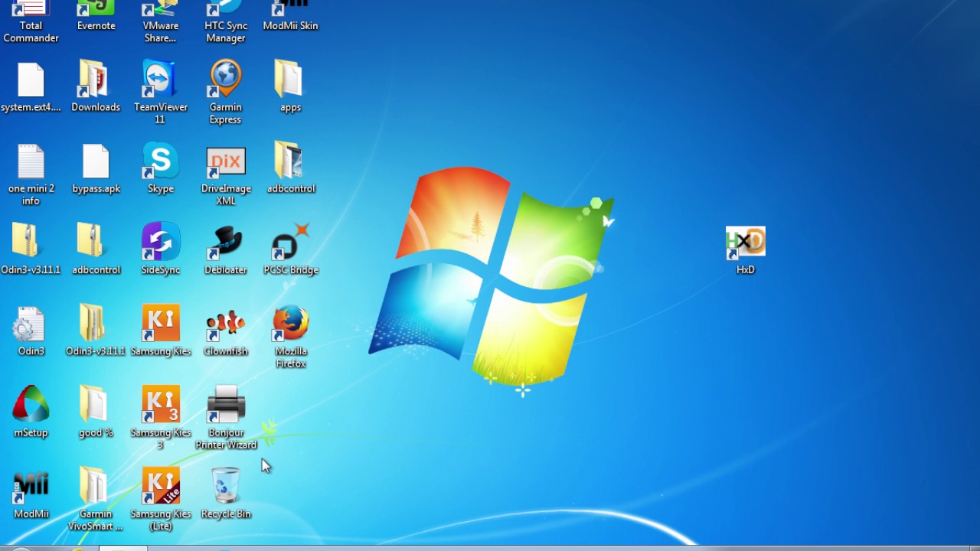
Task: Select the Odin3-v3.11.1 zipped archive icon
Action: [x=31, y=249]
